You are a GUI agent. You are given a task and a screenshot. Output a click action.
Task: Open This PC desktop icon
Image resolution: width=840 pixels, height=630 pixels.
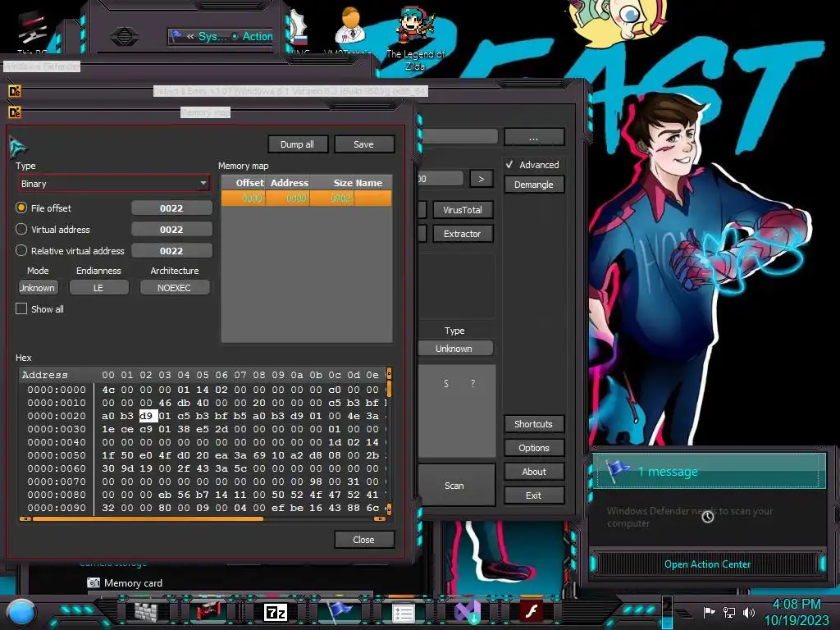pos(32,32)
